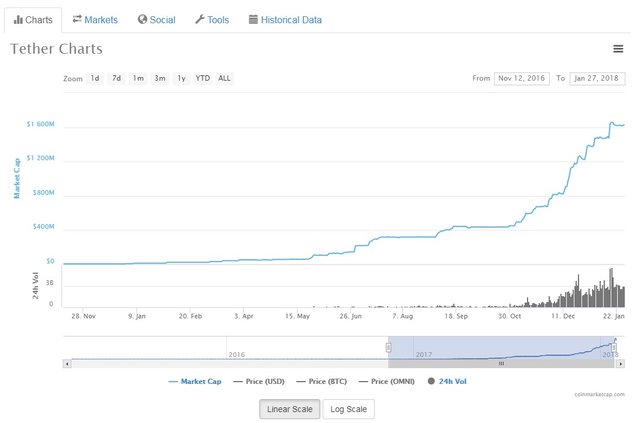Click the 28. Nov axis date
The image size is (640, 423).
tap(83, 316)
